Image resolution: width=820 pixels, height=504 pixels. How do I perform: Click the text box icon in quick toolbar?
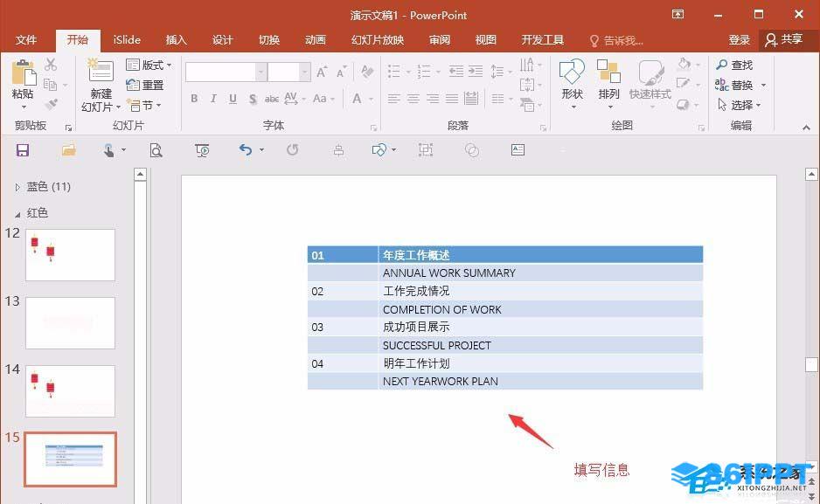(x=518, y=150)
